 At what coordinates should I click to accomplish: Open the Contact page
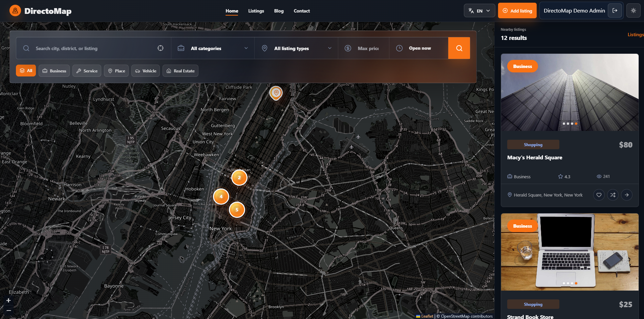[x=302, y=11]
